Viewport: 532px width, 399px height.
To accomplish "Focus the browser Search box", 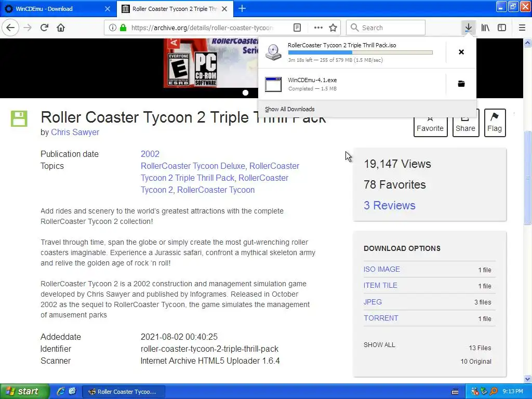I will (x=386, y=28).
